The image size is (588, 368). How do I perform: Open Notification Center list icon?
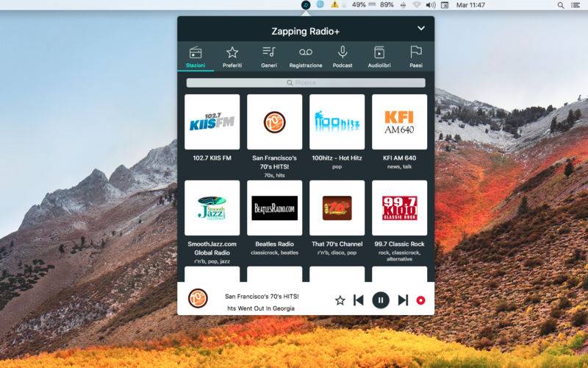[x=576, y=5]
